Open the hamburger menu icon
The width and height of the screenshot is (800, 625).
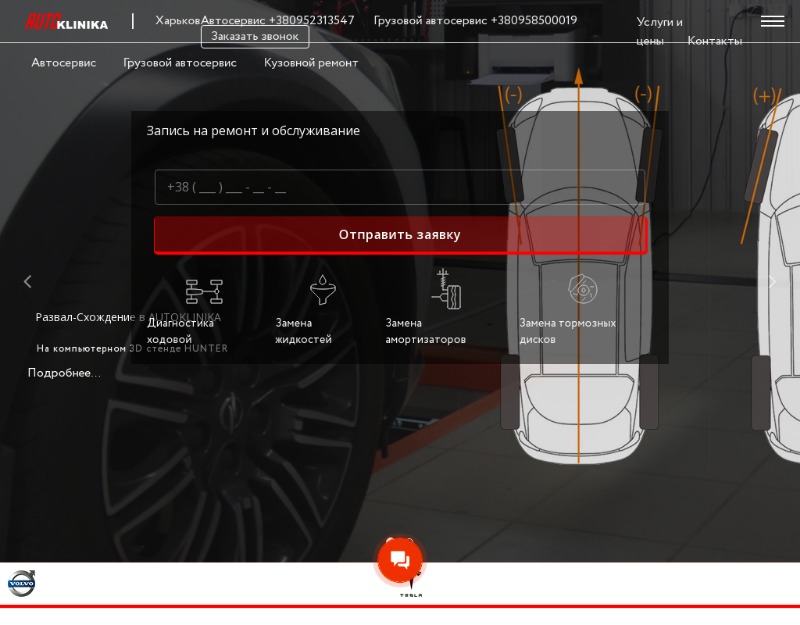pyautogui.click(x=772, y=21)
